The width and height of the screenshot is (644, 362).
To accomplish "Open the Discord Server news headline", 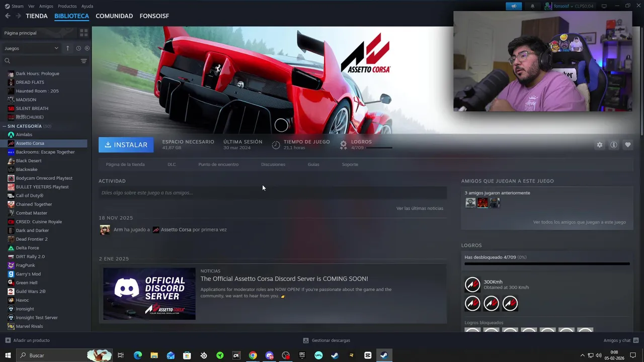I will (284, 279).
